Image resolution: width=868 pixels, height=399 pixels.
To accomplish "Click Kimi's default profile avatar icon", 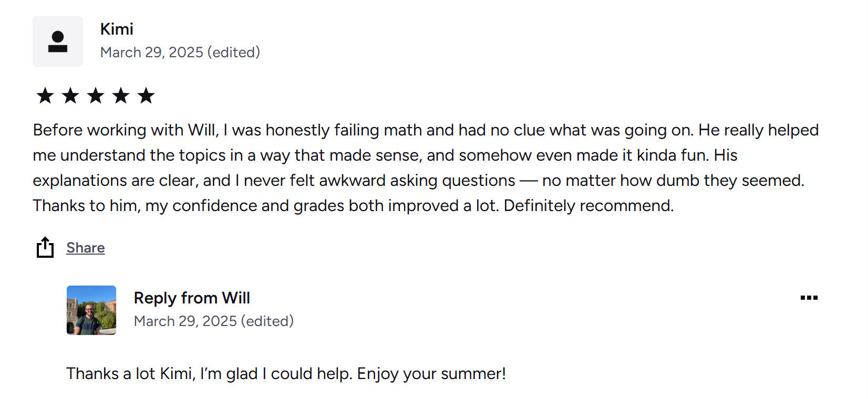I will click(x=58, y=41).
